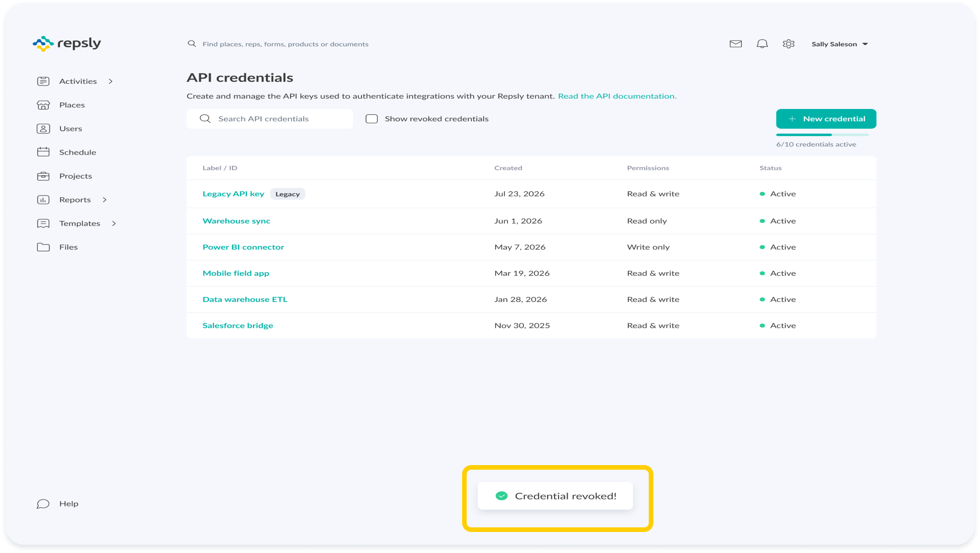Open the Mobile field app credential
The height and width of the screenshot is (553, 980).
click(x=236, y=273)
